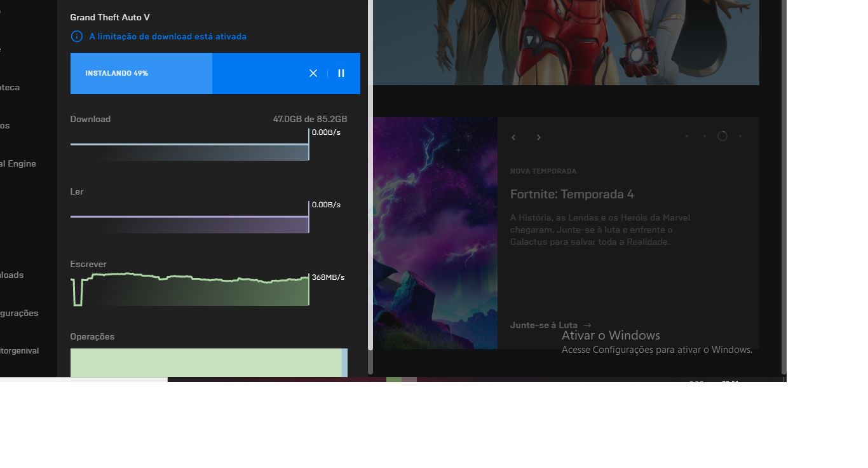Viewport: 868px width, 468px height.
Task: Select the second carousel page dot
Action: [705, 136]
